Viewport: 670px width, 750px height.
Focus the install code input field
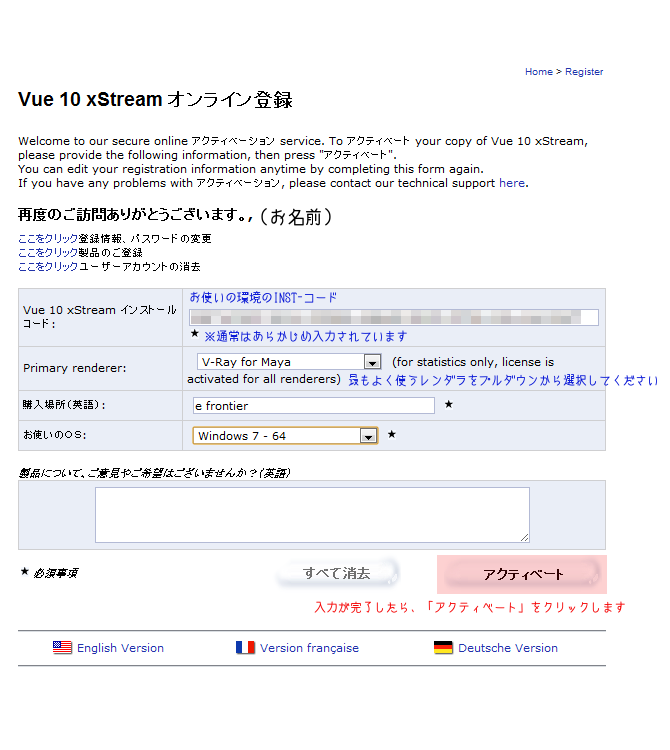pos(394,317)
